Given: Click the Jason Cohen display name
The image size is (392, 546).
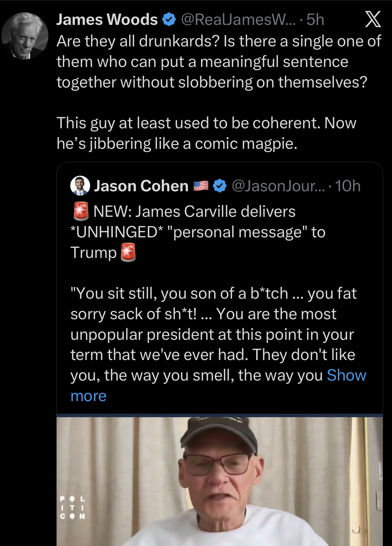Looking at the screenshot, I should pyautogui.click(x=141, y=186).
